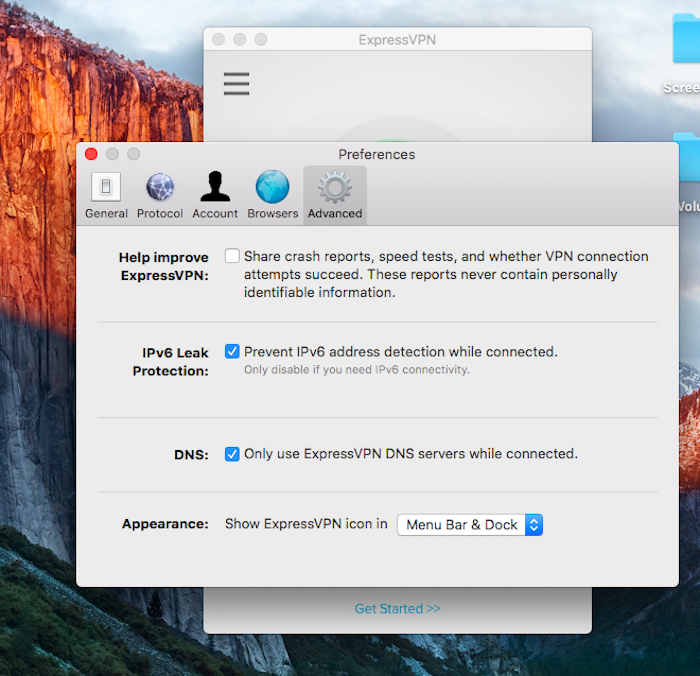Click 'Only disable if you need IPv6 connectivity' note
The image size is (700, 676).
357,370
